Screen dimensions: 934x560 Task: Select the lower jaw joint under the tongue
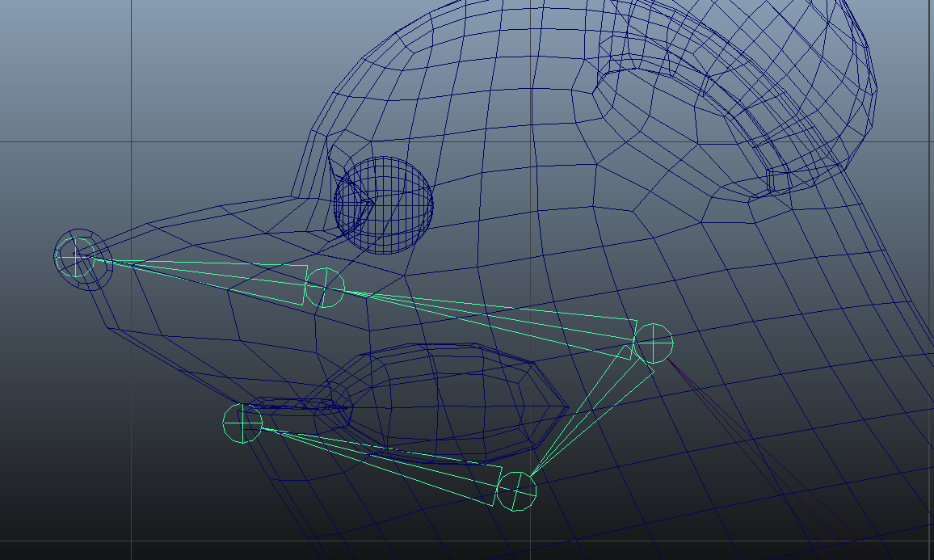[x=516, y=491]
